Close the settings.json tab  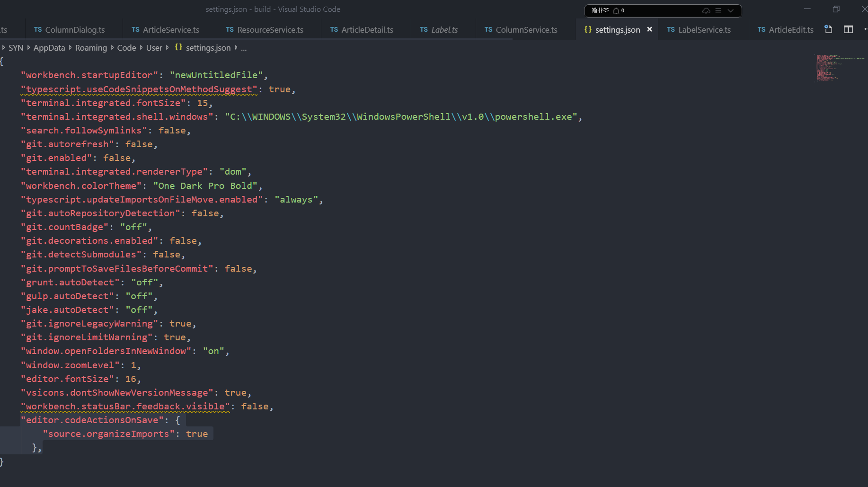click(x=649, y=29)
